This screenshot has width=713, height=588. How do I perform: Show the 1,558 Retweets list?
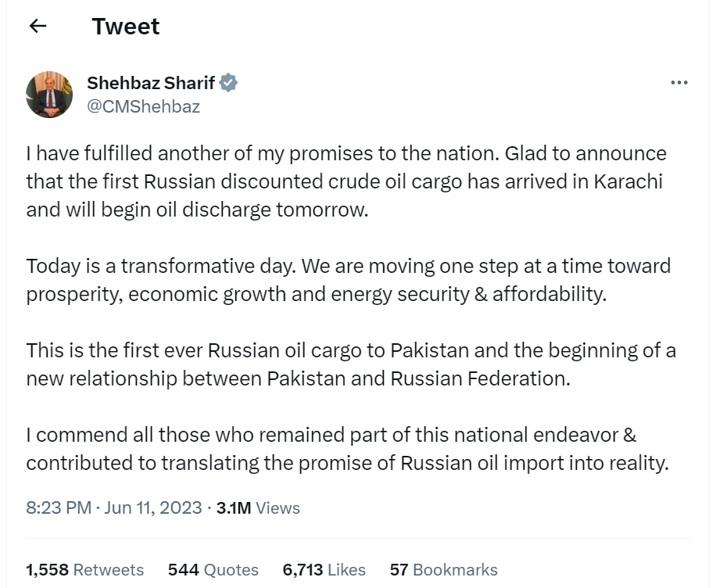85,570
